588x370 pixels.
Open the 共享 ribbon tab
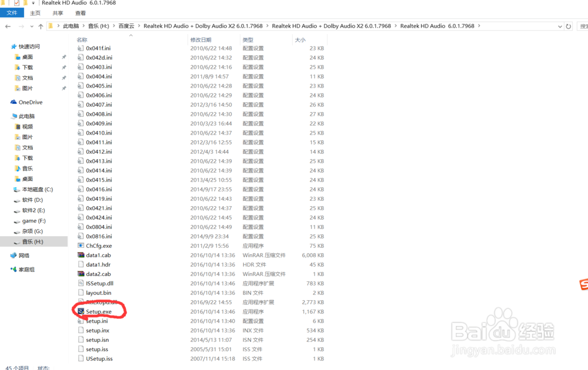[58, 13]
